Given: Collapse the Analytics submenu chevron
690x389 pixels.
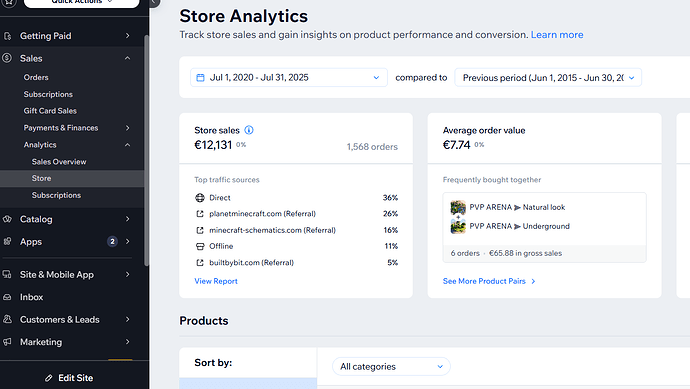Looking at the screenshot, I should coord(128,145).
